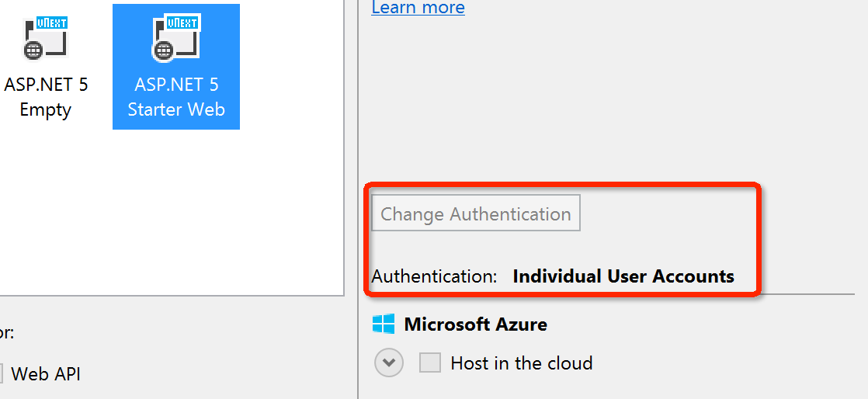Viewport: 868px width, 399px height.
Task: Enable Host in the cloud checkbox
Action: point(430,363)
